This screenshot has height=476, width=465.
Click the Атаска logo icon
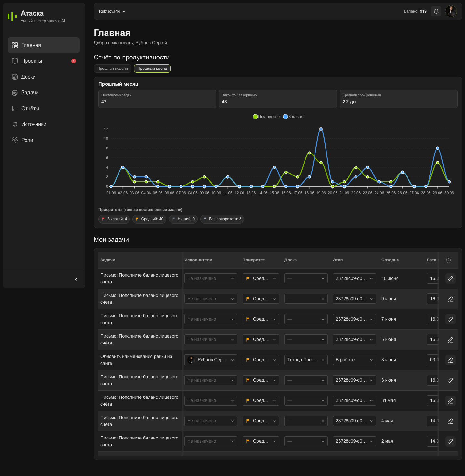click(12, 16)
